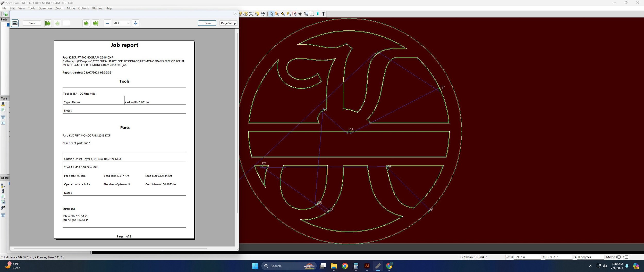The width and height of the screenshot is (644, 272).
Task: Open the Options menu
Action: pos(83,8)
